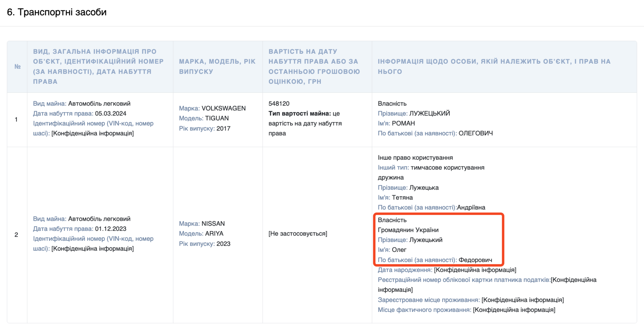Select the TIGUAN model value
Image resolution: width=644 pixels, height=329 pixels.
pyautogui.click(x=217, y=118)
